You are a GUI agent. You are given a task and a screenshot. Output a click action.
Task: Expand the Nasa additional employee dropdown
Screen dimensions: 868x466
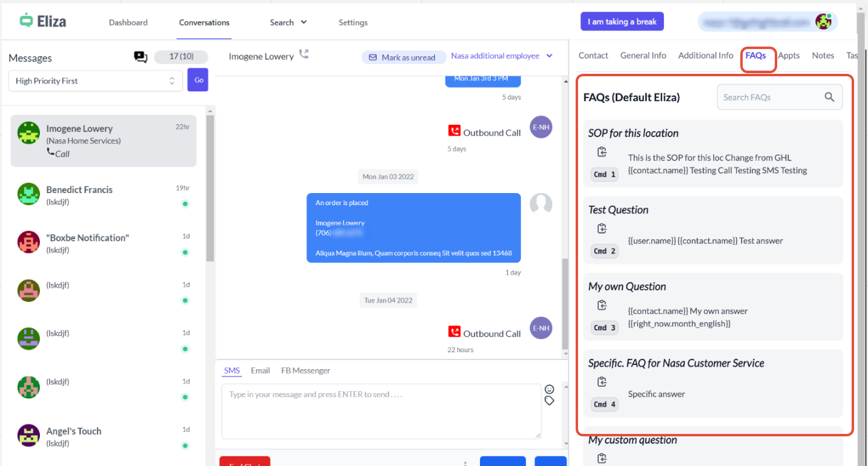(x=502, y=56)
